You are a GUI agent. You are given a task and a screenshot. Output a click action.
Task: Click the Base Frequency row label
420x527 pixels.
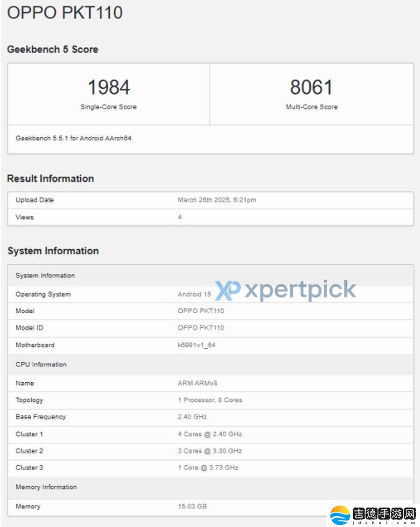point(41,417)
